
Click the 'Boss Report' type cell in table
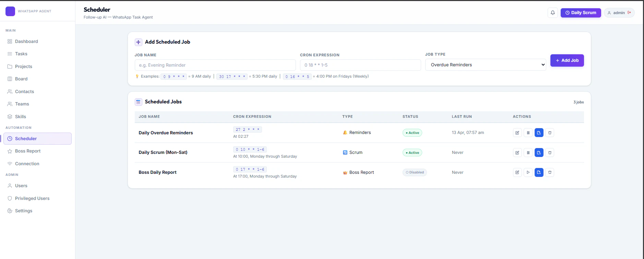[x=358, y=172]
